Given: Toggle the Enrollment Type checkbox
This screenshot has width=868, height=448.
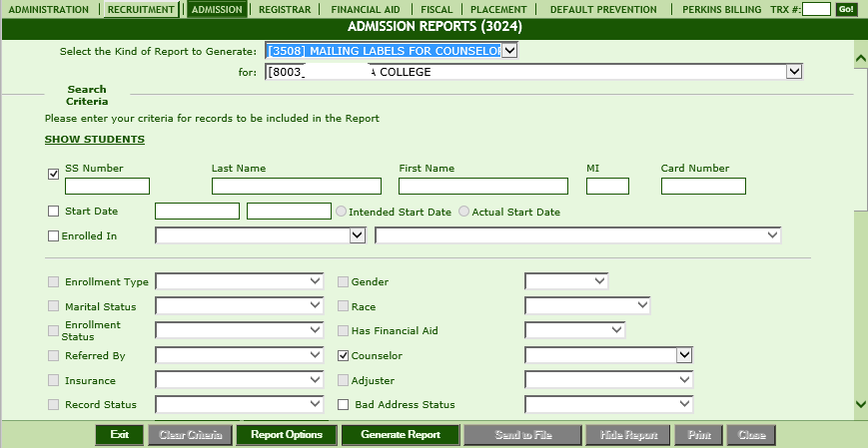Looking at the screenshot, I should coord(54,282).
